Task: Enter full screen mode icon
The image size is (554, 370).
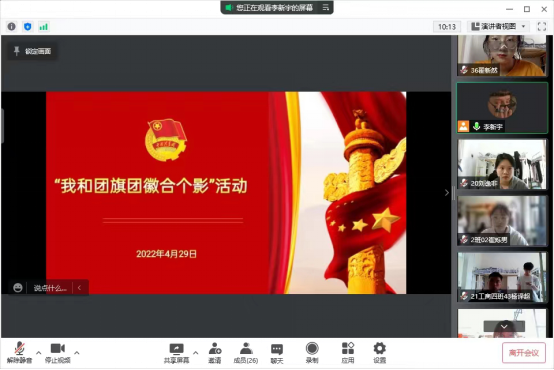Action: (x=542, y=27)
